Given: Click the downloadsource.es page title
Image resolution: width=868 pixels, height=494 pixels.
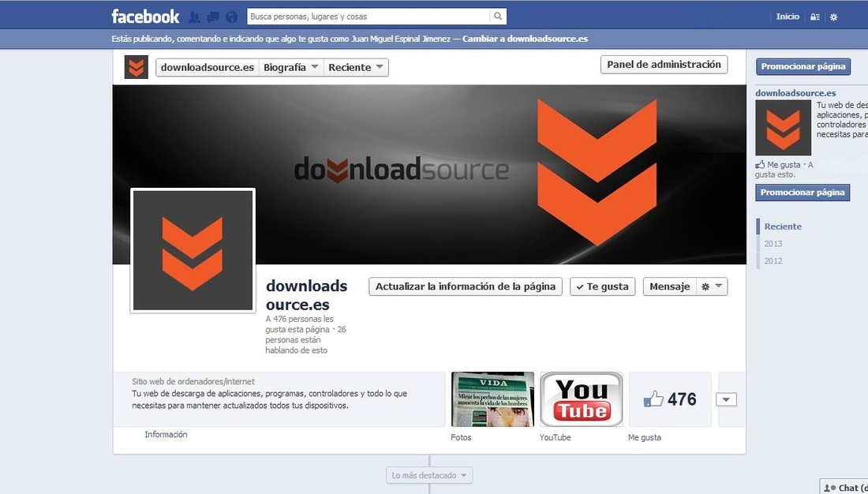Looking at the screenshot, I should tap(307, 295).
